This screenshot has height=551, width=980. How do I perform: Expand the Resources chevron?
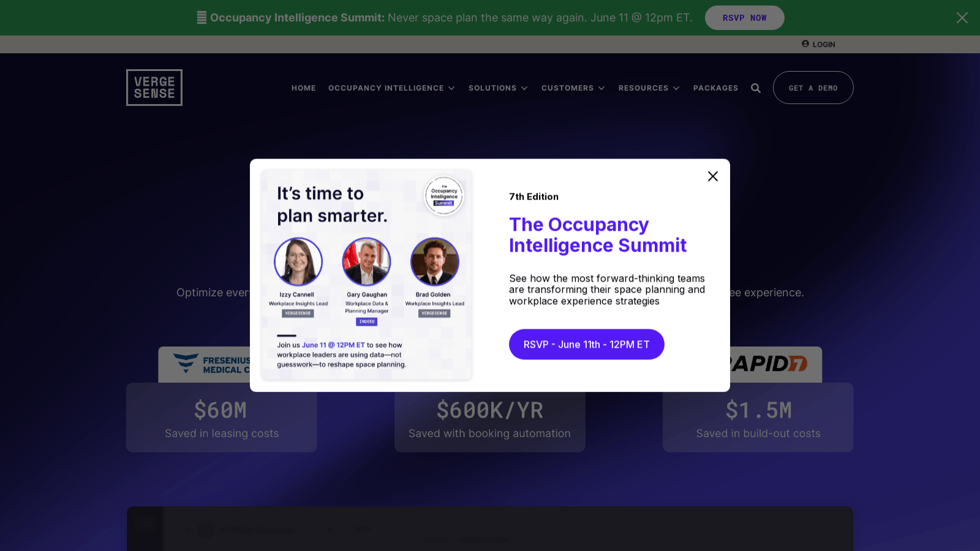(x=676, y=88)
